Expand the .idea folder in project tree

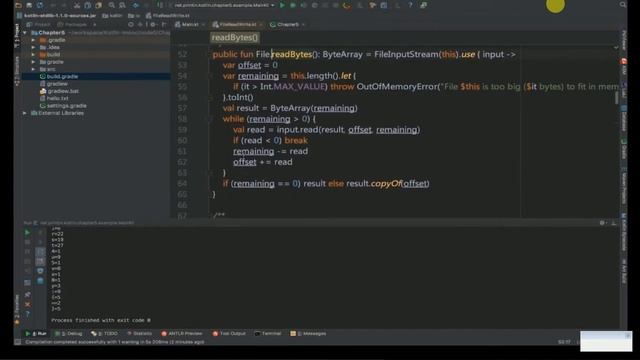(x=33, y=47)
